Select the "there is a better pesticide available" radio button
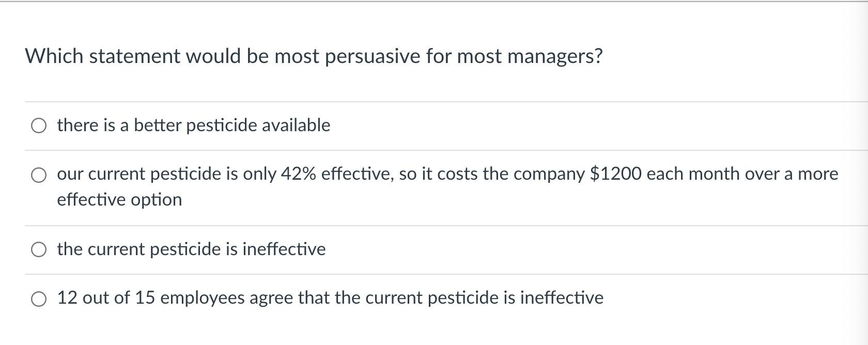Image resolution: width=868 pixels, height=345 pixels. pyautogui.click(x=39, y=126)
